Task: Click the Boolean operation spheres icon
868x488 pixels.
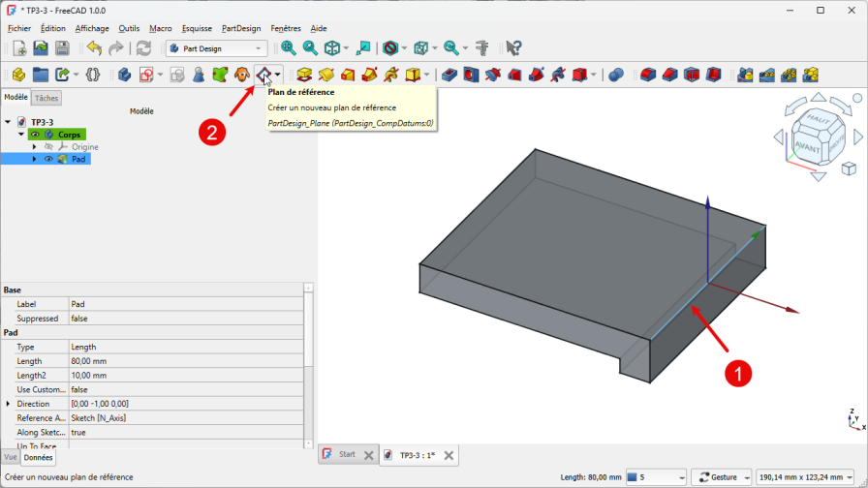Action: coord(616,75)
